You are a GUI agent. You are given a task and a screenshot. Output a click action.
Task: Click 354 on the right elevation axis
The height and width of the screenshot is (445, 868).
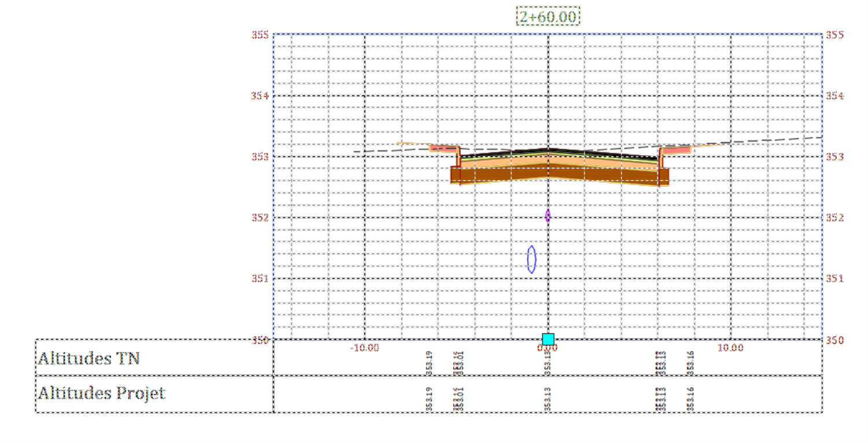pos(835,95)
